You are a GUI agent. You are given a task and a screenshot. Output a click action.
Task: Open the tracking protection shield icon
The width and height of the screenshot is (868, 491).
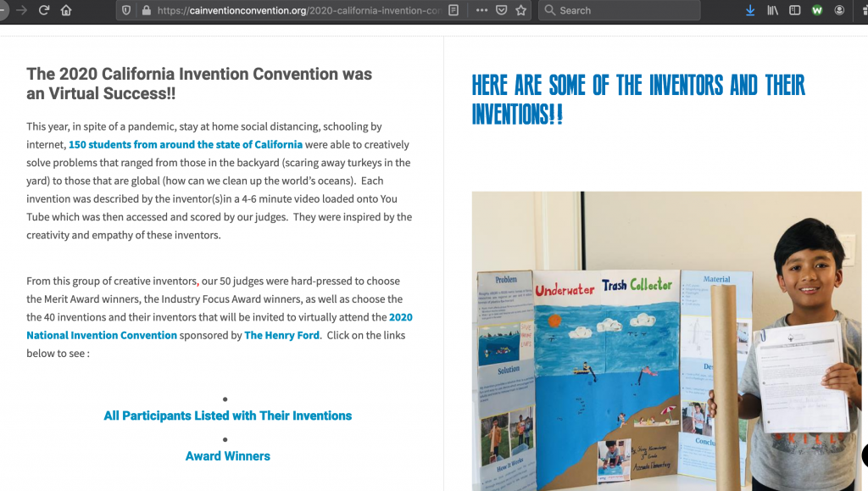[x=126, y=10]
